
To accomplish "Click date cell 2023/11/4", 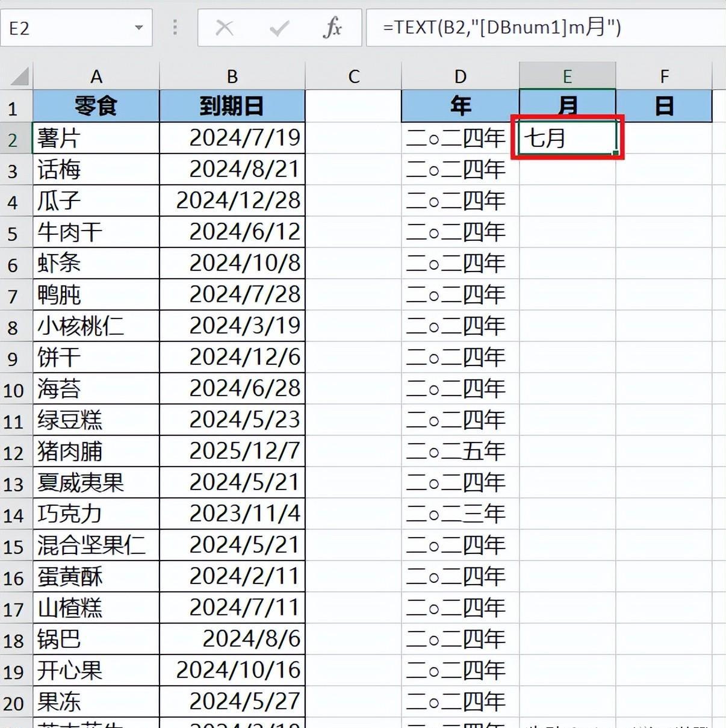I will click(232, 514).
